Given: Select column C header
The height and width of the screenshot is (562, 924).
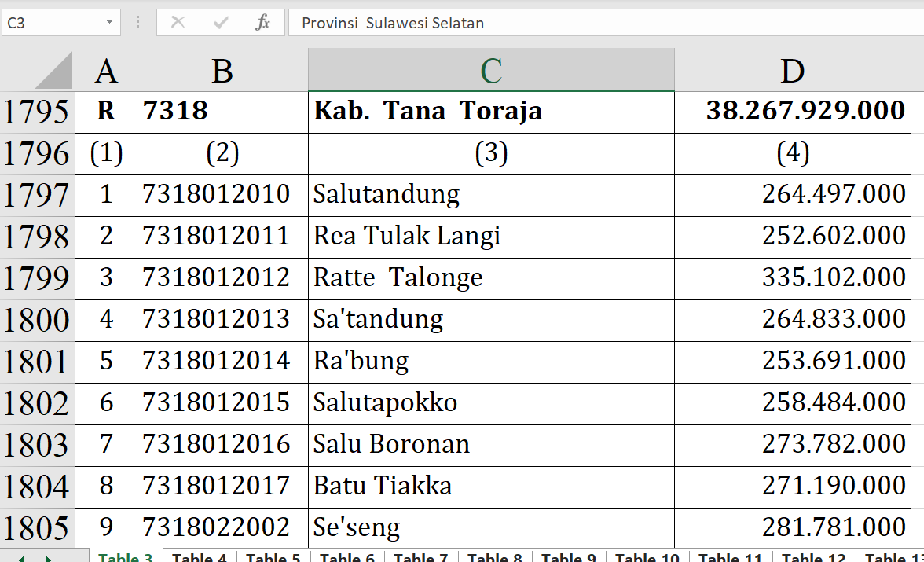Looking at the screenshot, I should 491,71.
